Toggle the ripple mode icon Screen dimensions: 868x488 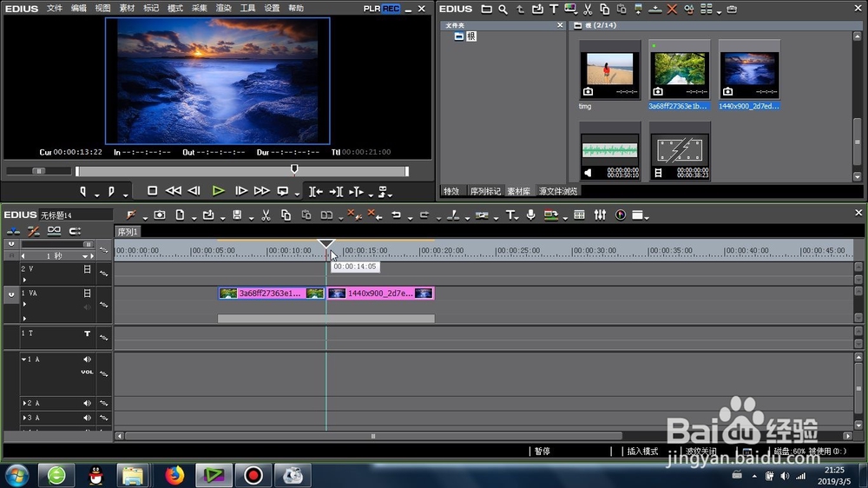(33, 231)
